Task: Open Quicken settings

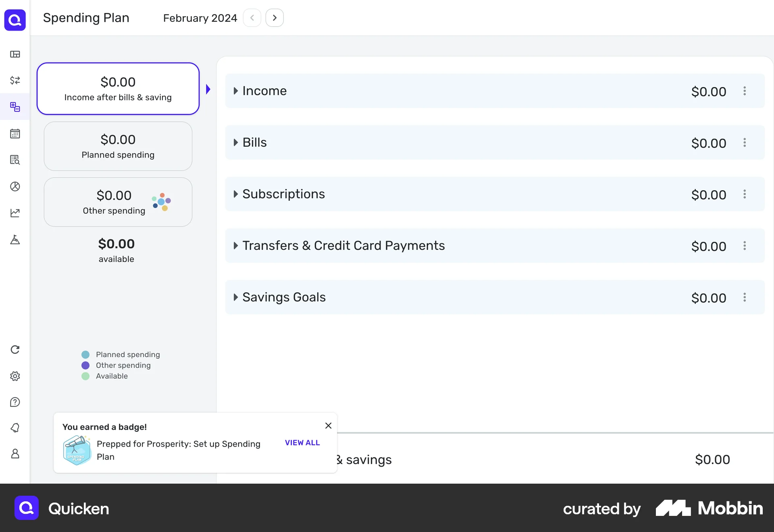Action: pyautogui.click(x=15, y=376)
